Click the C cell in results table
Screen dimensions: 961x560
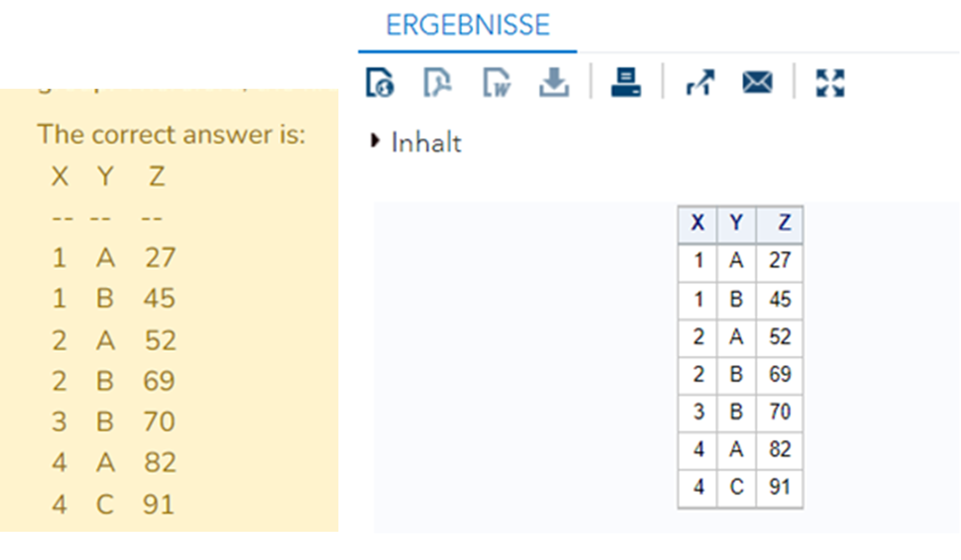(736, 487)
